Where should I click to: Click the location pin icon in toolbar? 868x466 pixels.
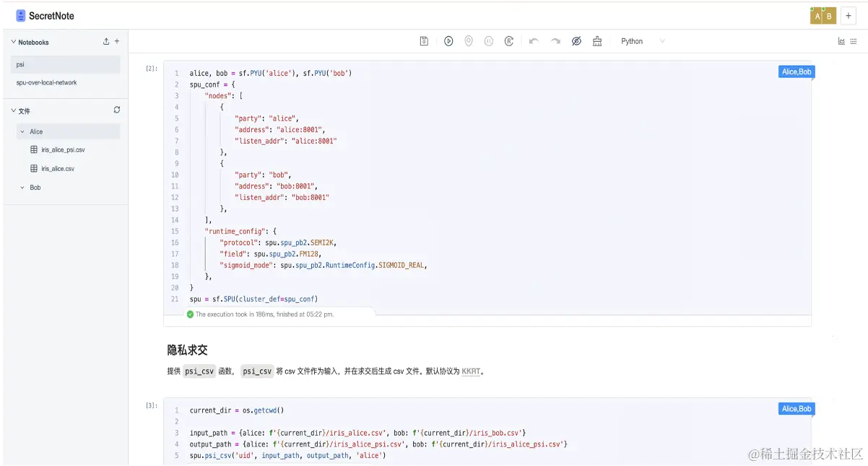coord(469,41)
